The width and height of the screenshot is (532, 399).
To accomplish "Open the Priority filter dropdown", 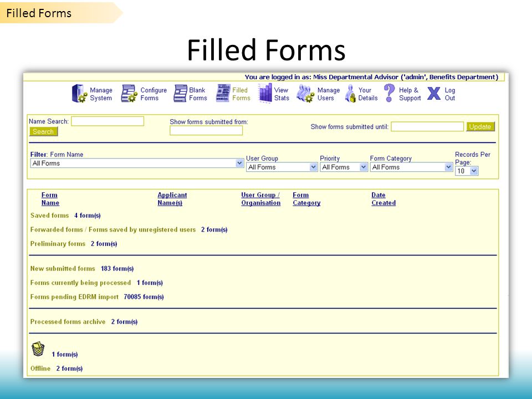I will tap(344, 167).
